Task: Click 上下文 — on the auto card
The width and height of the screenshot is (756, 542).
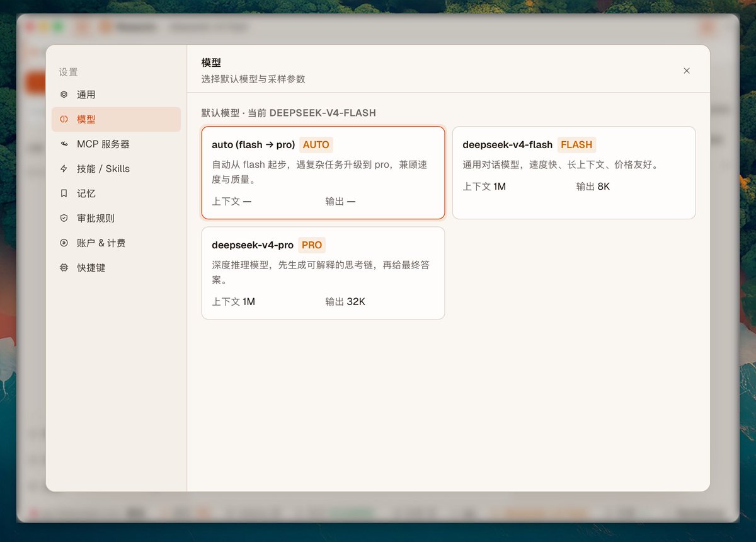Action: (232, 201)
